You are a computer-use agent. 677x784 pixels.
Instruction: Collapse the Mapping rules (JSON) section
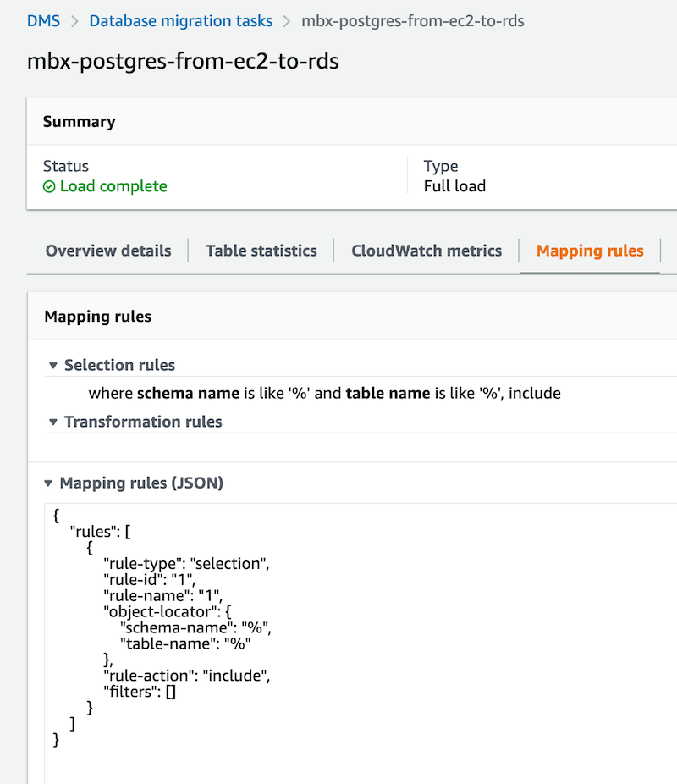(48, 483)
